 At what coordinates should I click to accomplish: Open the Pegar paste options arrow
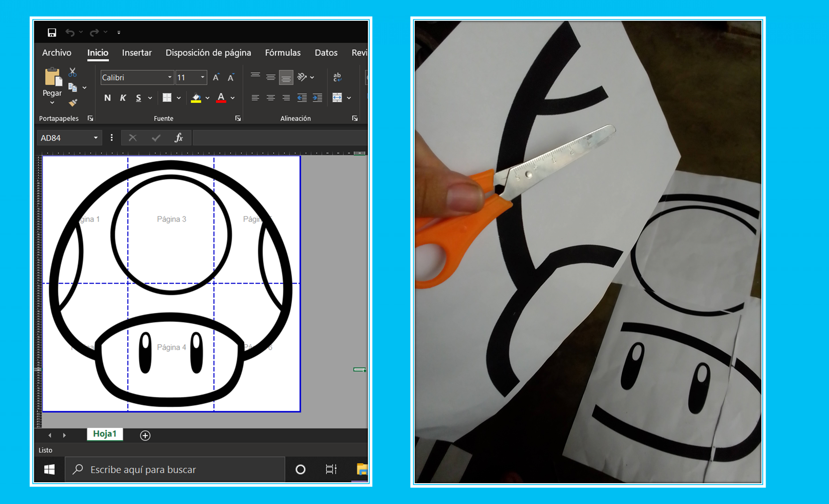[52, 103]
